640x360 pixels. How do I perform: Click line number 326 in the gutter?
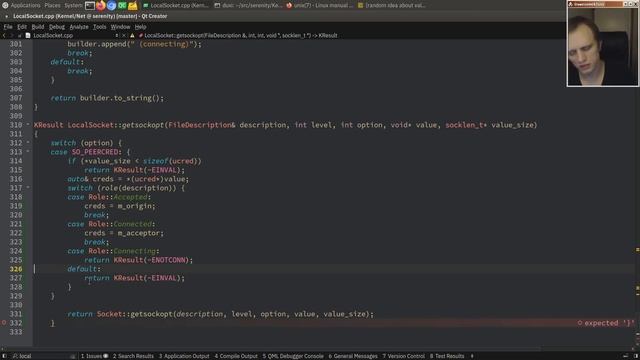tap(16, 269)
